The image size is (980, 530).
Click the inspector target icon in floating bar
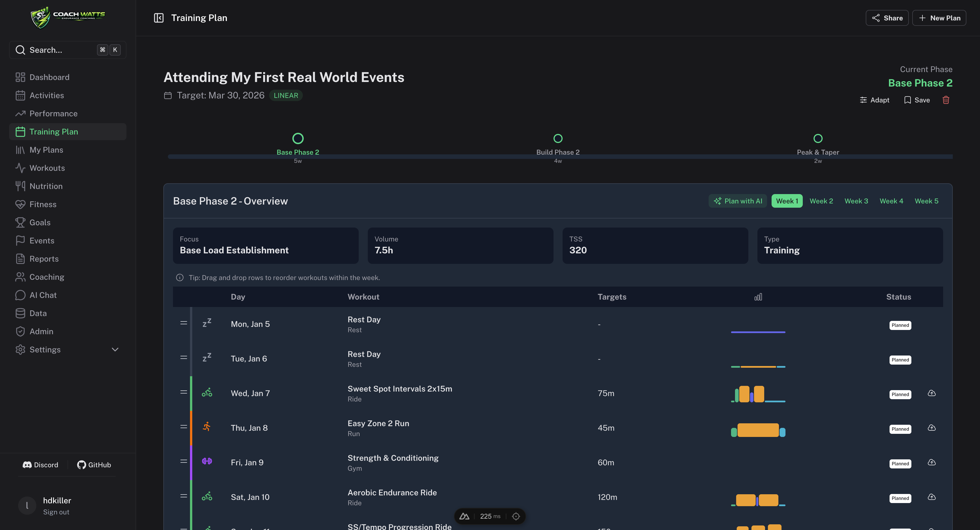tap(516, 517)
